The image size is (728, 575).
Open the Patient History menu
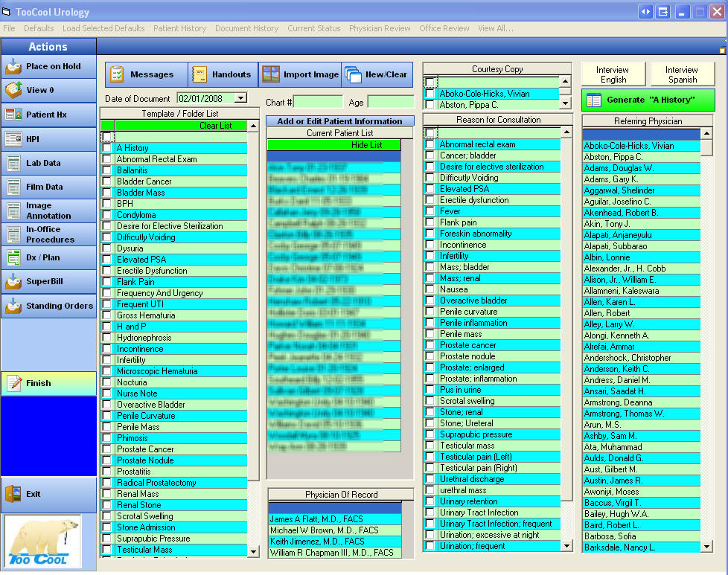pyautogui.click(x=179, y=28)
